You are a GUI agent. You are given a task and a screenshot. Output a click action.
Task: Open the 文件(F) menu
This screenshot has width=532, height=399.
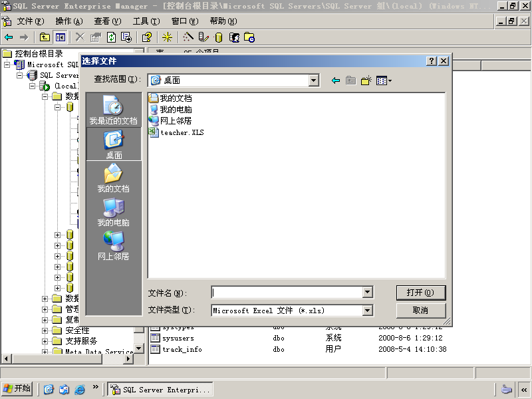tap(30, 21)
